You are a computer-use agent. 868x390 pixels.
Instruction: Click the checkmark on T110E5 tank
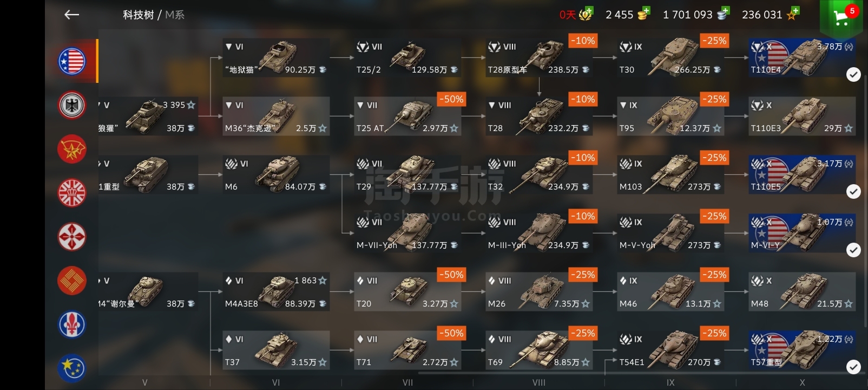(853, 191)
